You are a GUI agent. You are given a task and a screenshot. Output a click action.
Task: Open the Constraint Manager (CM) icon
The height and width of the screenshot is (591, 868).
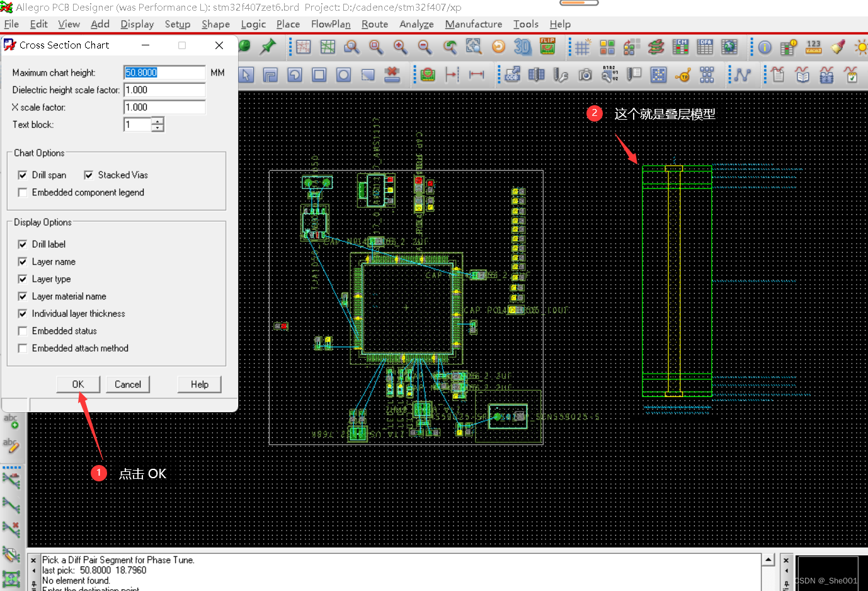pos(680,47)
